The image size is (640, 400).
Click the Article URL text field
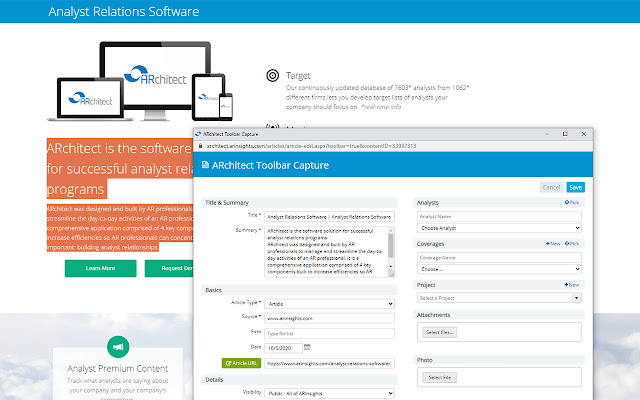pyautogui.click(x=329, y=363)
